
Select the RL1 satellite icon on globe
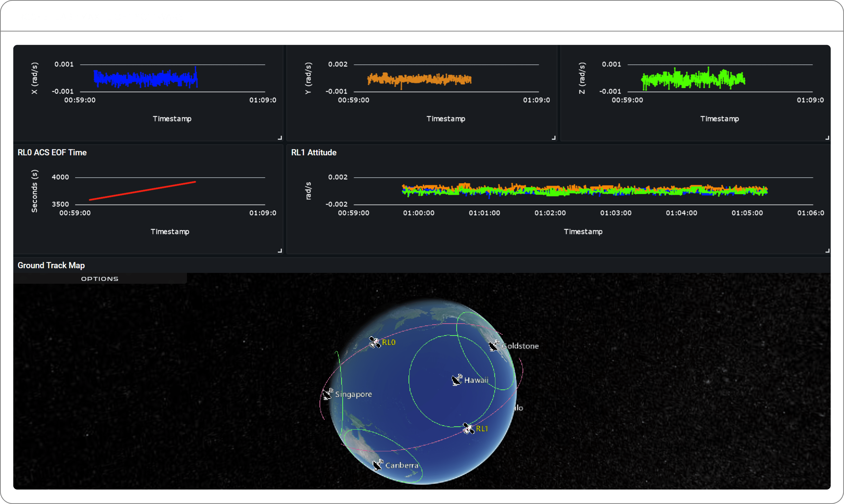tap(469, 429)
